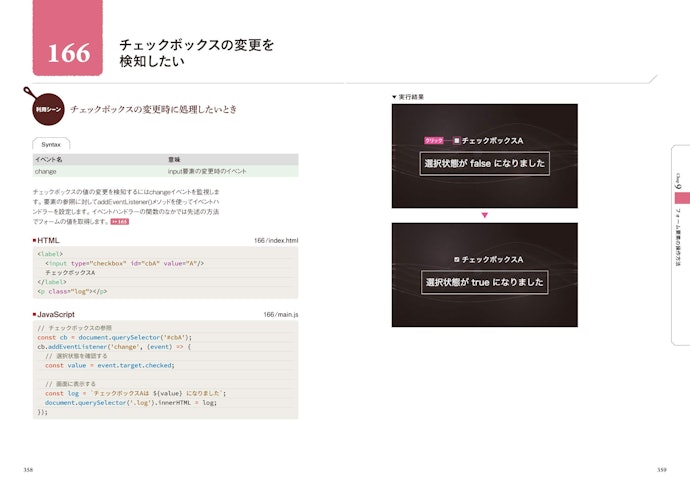The width and height of the screenshot is (690, 490).
Task: Follow the pink 165 cross-reference link
Action: [119, 222]
